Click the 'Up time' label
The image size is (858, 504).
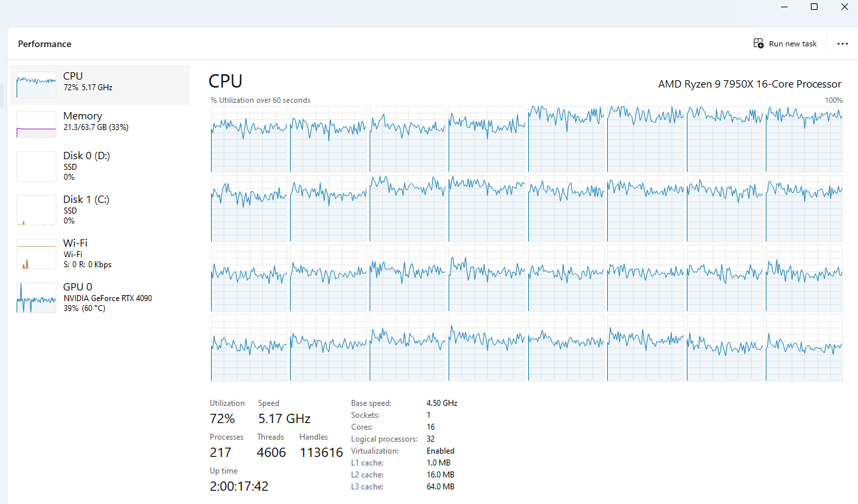[x=224, y=471]
